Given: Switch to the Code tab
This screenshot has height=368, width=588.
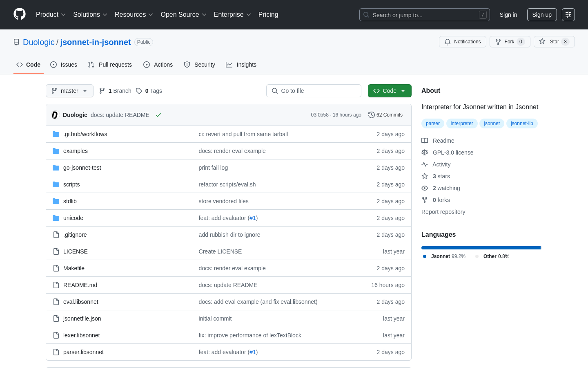Looking at the screenshot, I should pos(28,65).
